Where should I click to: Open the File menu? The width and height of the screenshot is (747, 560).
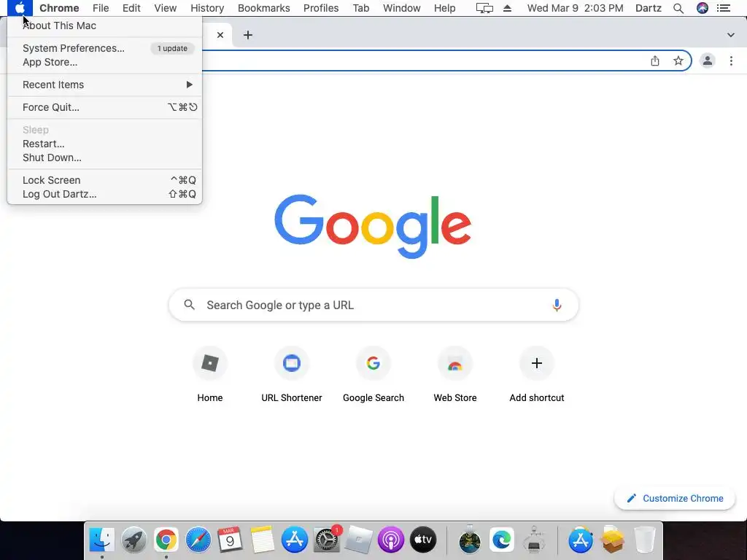point(101,8)
